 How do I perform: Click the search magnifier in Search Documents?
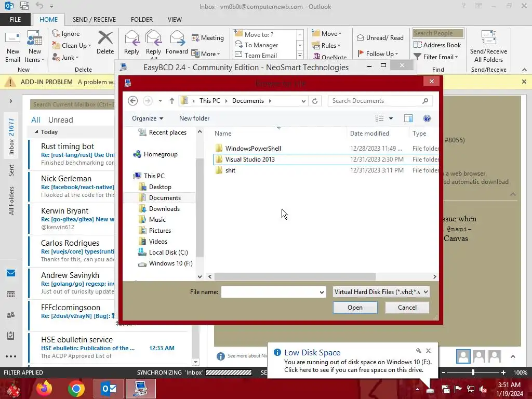point(425,101)
